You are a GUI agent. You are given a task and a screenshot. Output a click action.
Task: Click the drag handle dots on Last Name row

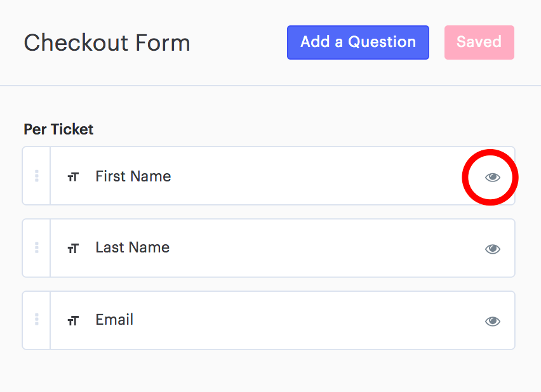(x=37, y=247)
